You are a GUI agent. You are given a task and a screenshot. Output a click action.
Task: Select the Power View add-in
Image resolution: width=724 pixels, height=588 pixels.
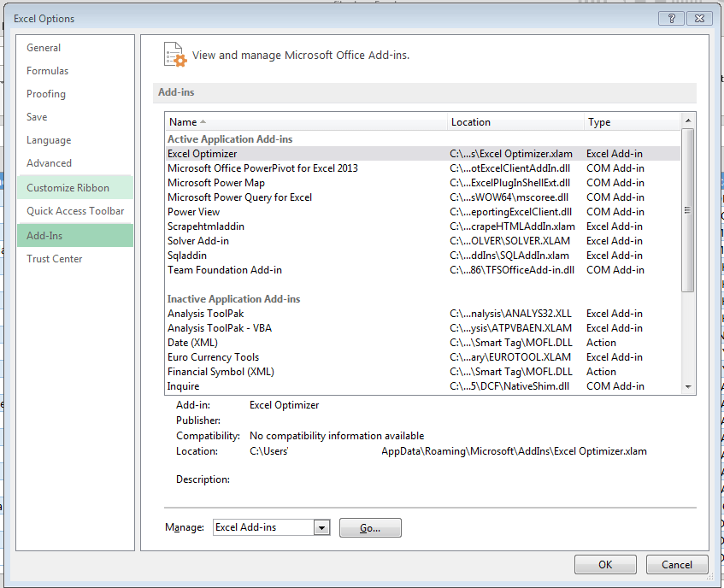pos(422,212)
